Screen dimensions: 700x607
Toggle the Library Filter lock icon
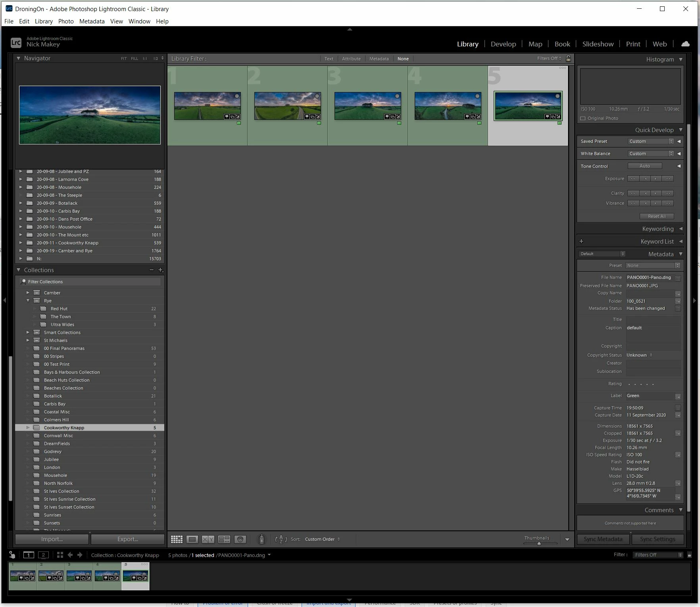[x=568, y=58]
